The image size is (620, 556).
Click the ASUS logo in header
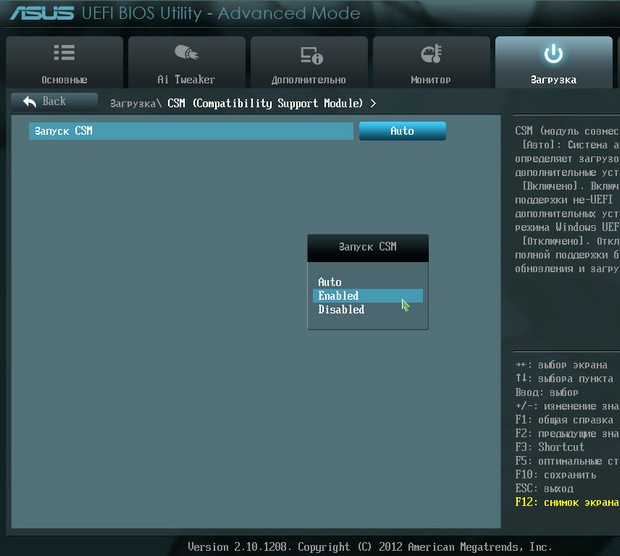point(42,13)
